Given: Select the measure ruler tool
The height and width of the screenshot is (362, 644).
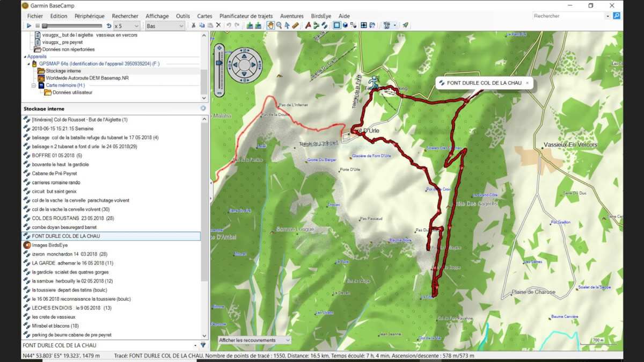Looking at the screenshot, I should tap(295, 25).
